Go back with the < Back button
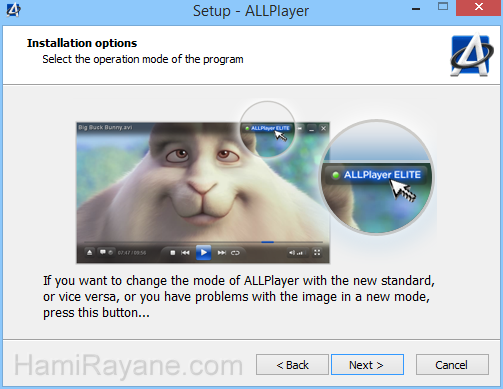Image resolution: width=503 pixels, height=389 pixels. pyautogui.click(x=292, y=365)
